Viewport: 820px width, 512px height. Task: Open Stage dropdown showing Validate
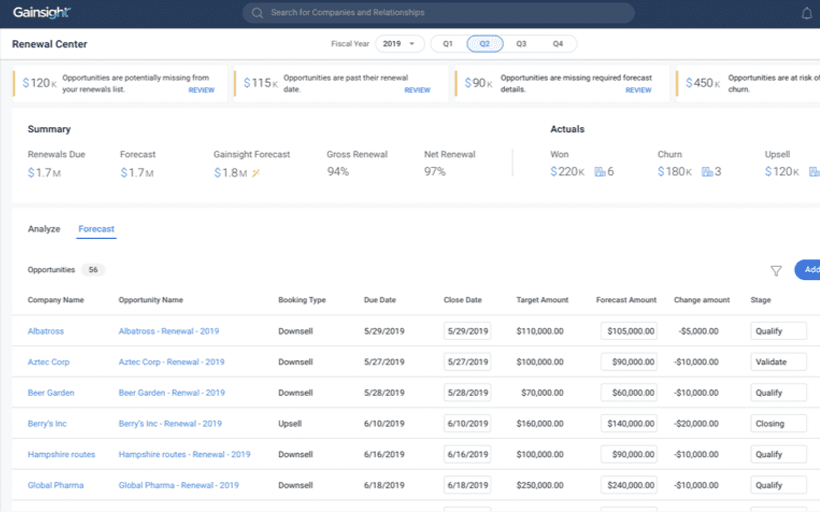coord(778,362)
